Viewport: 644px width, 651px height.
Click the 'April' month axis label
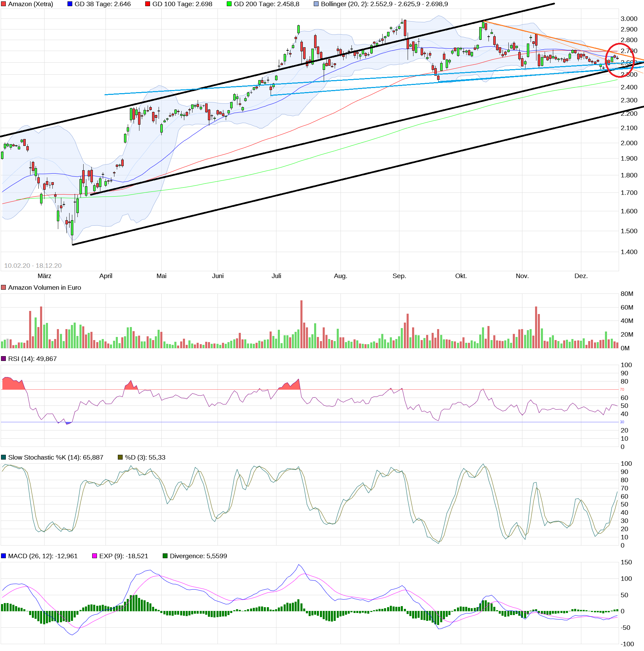(x=106, y=276)
